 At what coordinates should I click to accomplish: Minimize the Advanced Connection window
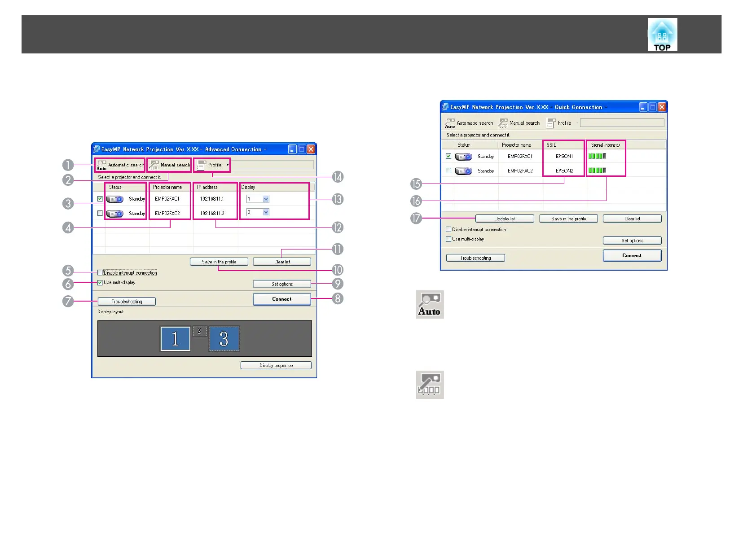(292, 149)
